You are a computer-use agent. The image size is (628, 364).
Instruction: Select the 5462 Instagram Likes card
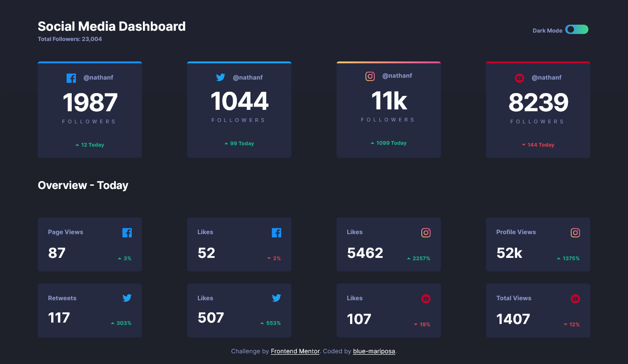388,244
